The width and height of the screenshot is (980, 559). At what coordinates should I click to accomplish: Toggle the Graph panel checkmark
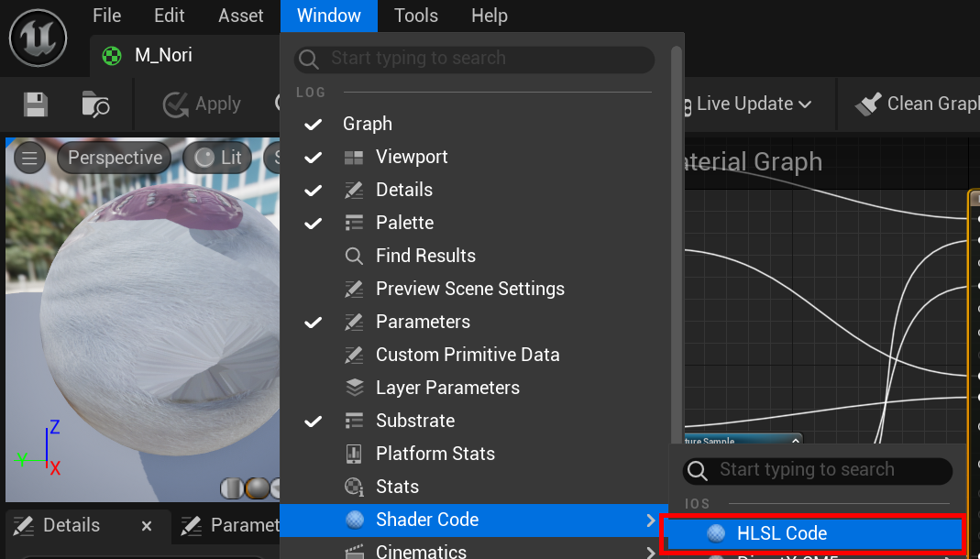[314, 124]
